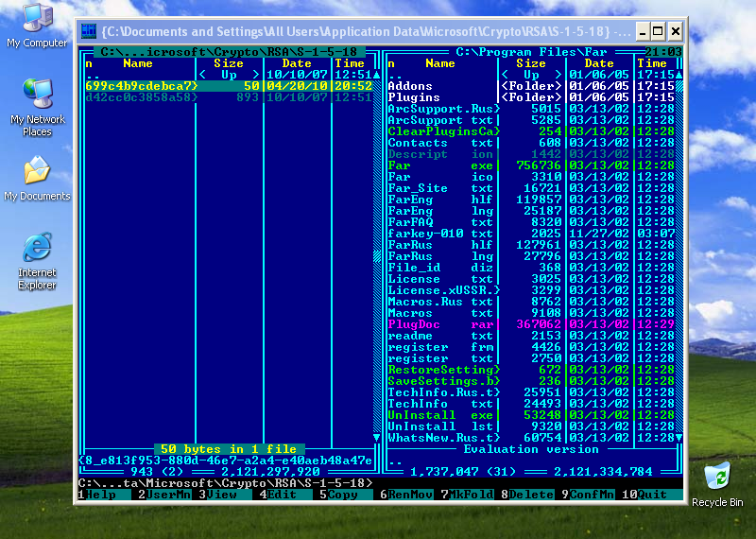Select Macros.Rus txt file
Image resolution: width=756 pixels, height=539 pixels.
[x=531, y=302]
